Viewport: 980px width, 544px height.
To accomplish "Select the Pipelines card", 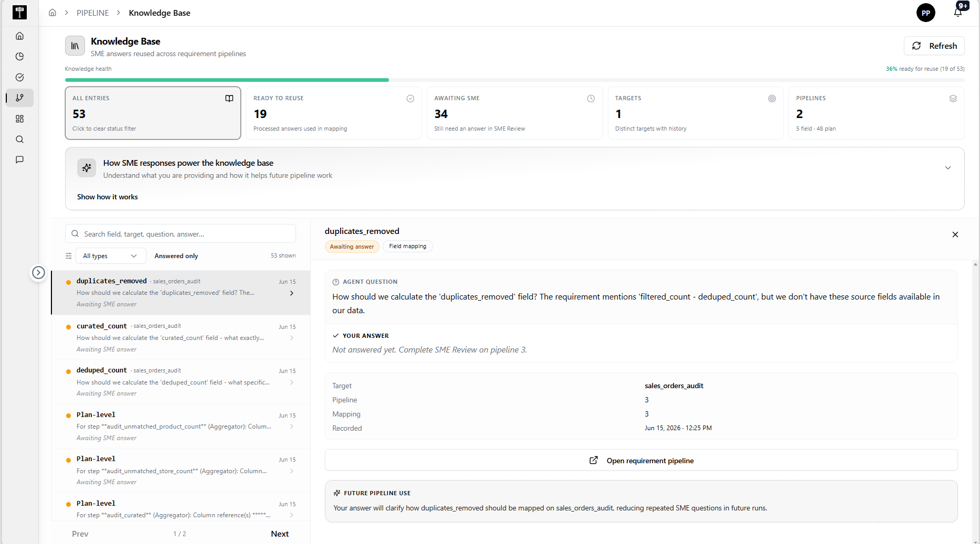I will [x=877, y=113].
